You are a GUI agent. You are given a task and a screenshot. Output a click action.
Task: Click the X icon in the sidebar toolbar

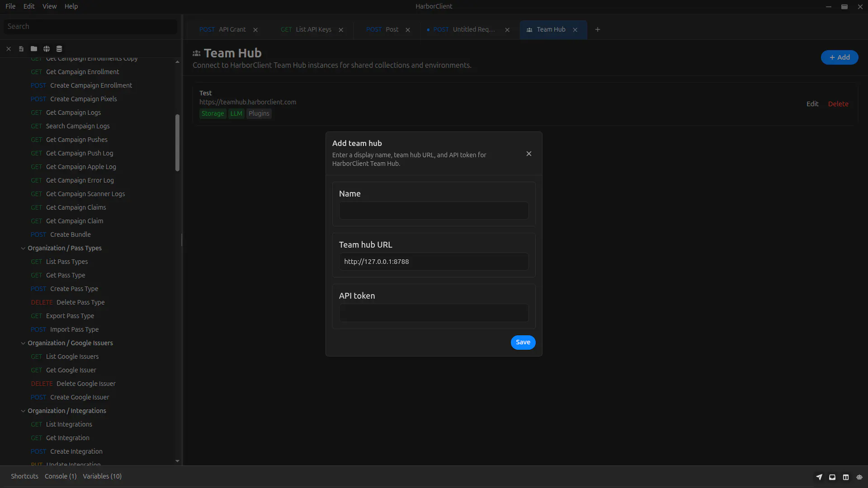[9, 49]
